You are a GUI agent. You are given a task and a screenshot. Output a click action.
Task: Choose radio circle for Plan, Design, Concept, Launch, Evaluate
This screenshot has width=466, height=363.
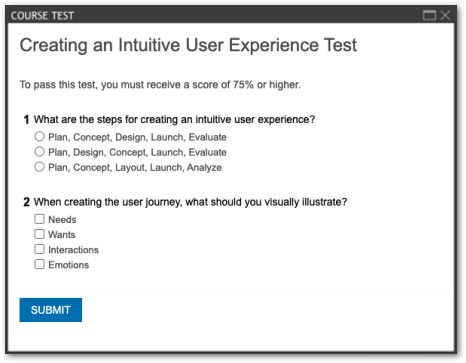39,152
